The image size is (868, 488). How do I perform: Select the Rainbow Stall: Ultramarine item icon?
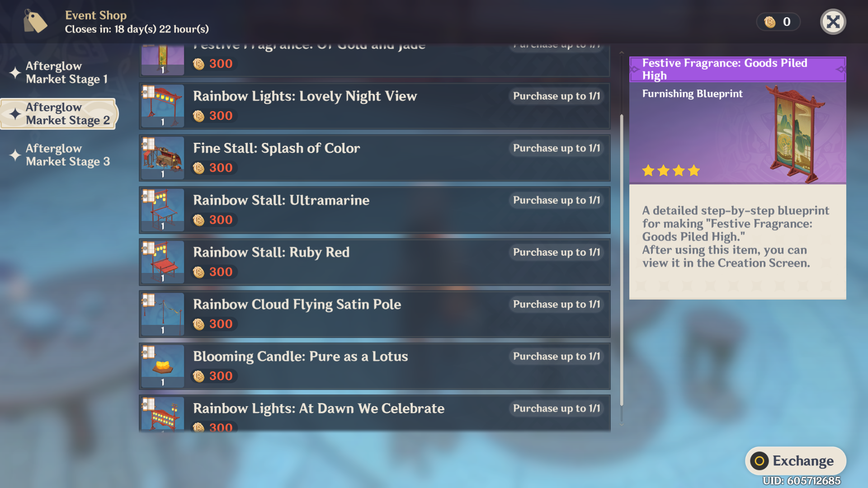tap(163, 210)
